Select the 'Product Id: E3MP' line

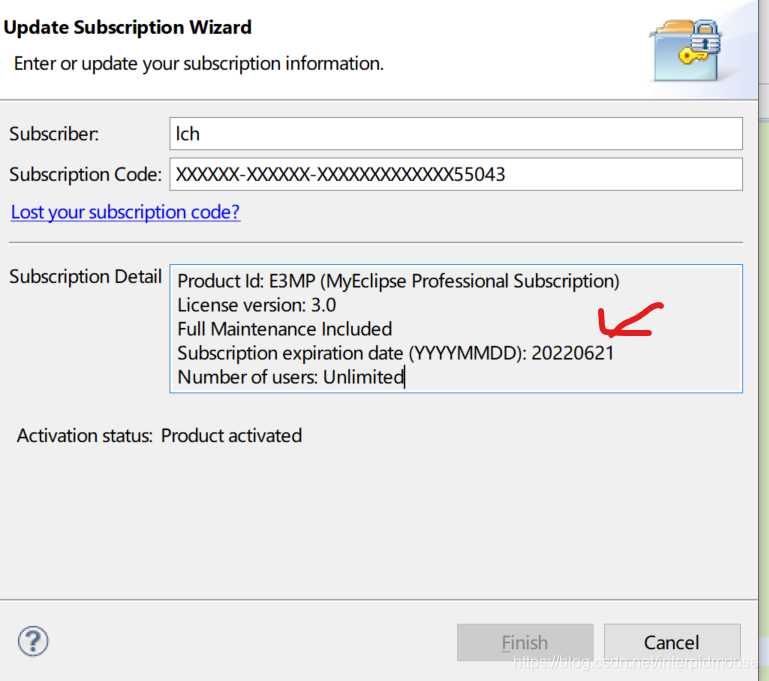[x=398, y=281]
